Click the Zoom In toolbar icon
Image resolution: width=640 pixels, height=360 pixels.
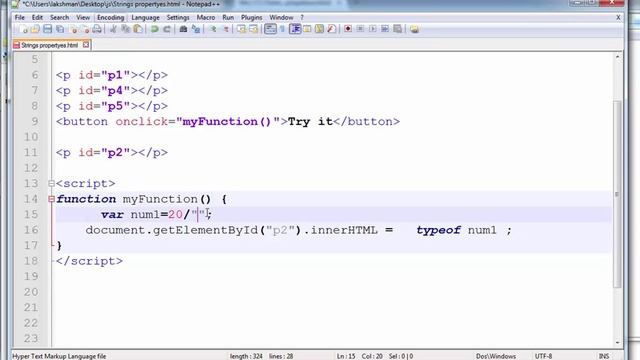pos(213,29)
